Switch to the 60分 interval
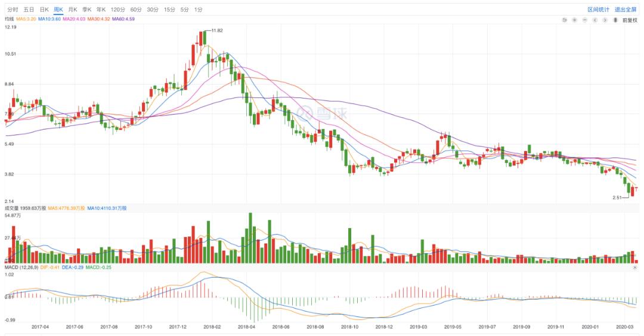Viewport: 644px width, 336px height. click(x=136, y=10)
